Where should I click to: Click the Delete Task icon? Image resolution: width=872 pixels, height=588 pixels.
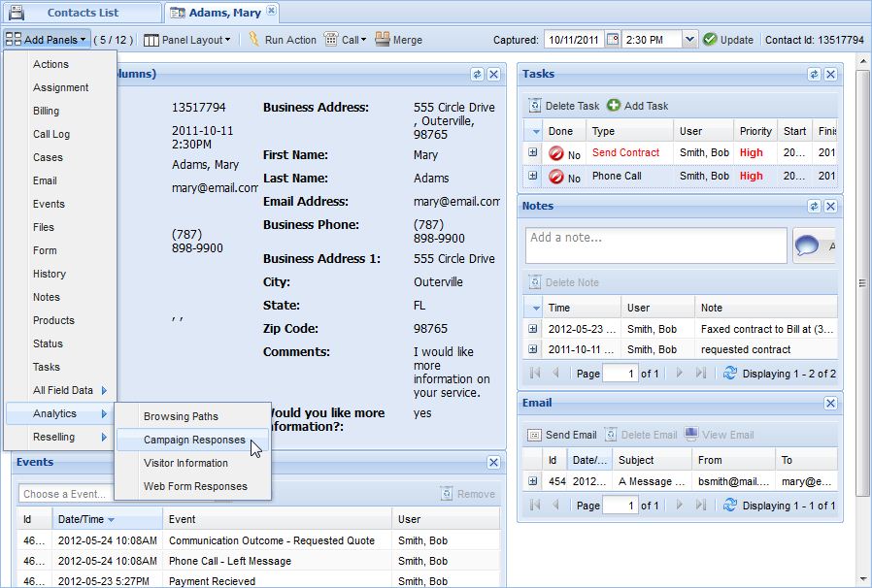coord(534,106)
